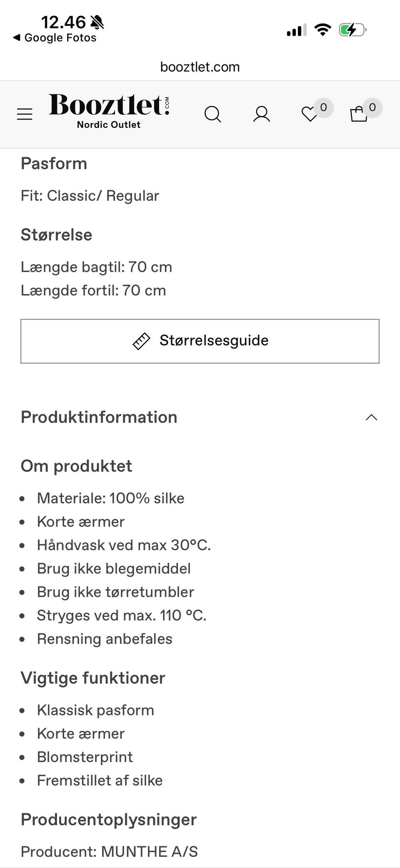Open the wishlist heart icon

[309, 114]
